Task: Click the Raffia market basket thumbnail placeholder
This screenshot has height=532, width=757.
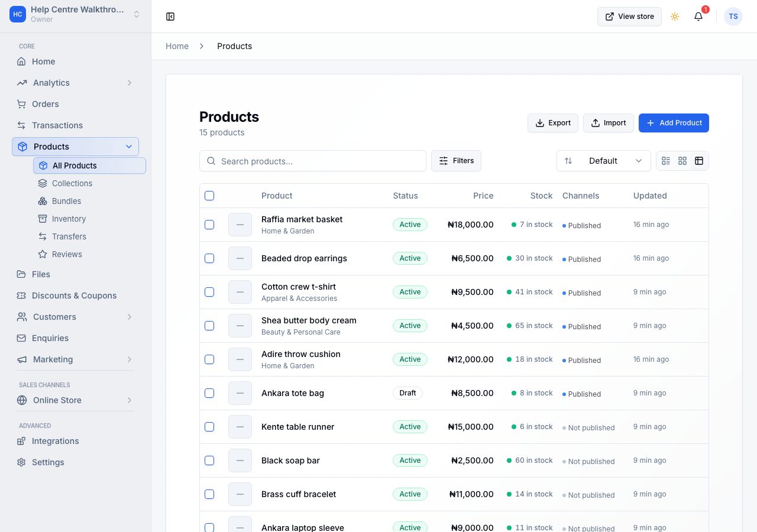Action: pyautogui.click(x=240, y=225)
